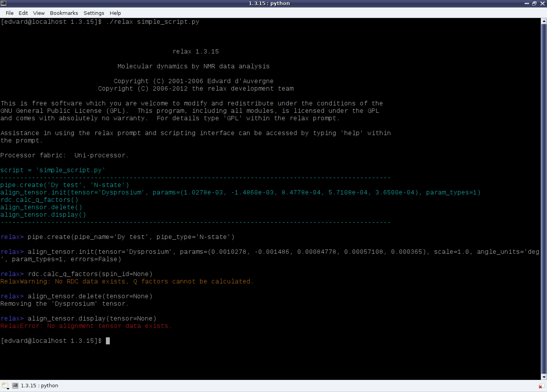Select the '1.3.15 : python' tab
The width and height of the screenshot is (547, 392).
coord(39,386)
